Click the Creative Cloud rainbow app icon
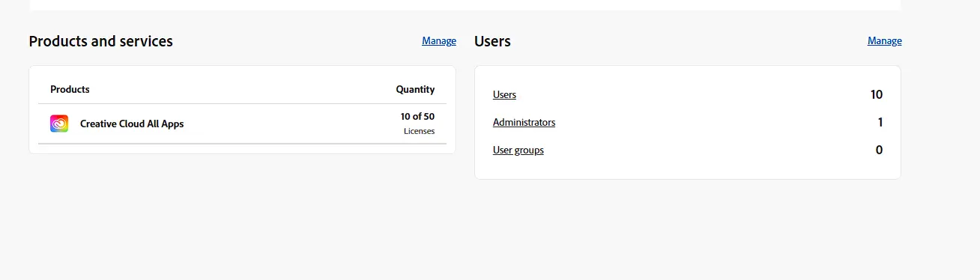980x280 pixels. pos(59,124)
